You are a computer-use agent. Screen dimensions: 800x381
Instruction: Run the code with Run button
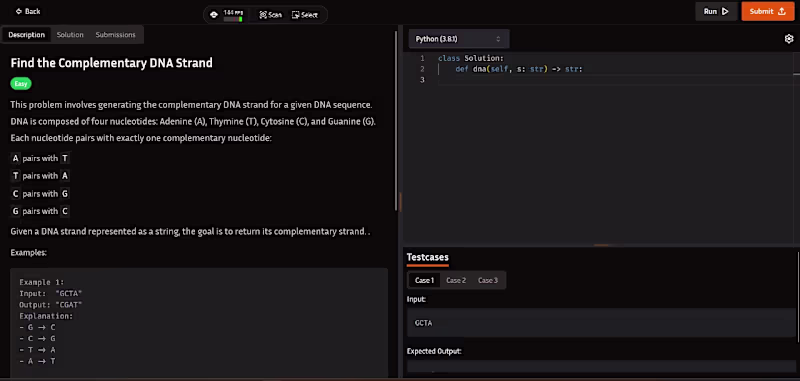pyautogui.click(x=716, y=11)
